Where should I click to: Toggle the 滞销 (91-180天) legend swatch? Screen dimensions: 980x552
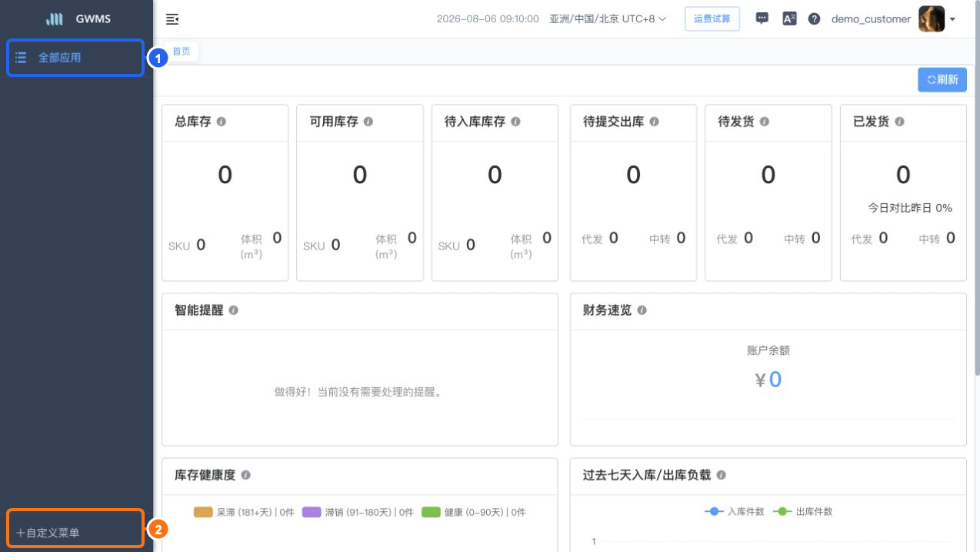pos(312,512)
